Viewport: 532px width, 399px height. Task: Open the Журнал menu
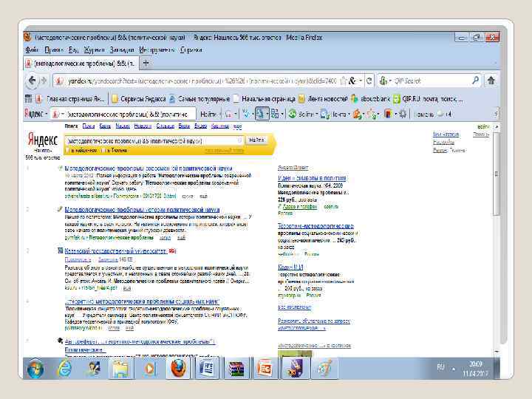click(94, 50)
